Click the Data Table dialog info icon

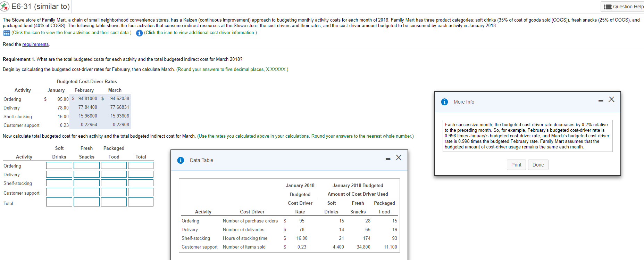pos(181,160)
